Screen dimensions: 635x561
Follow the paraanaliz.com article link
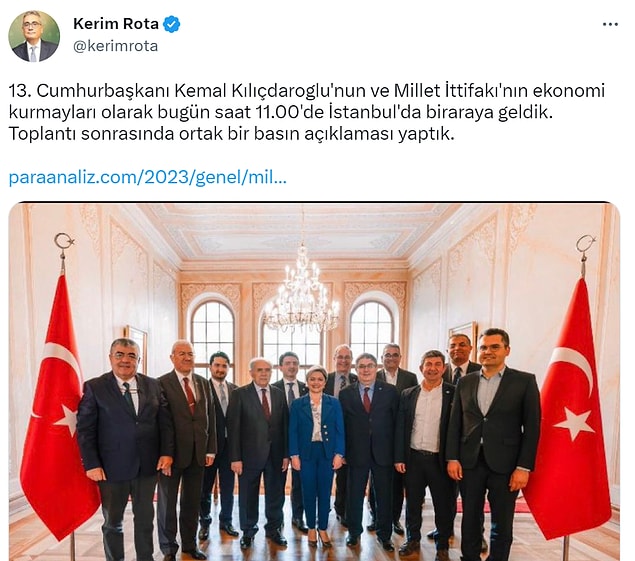point(147,178)
